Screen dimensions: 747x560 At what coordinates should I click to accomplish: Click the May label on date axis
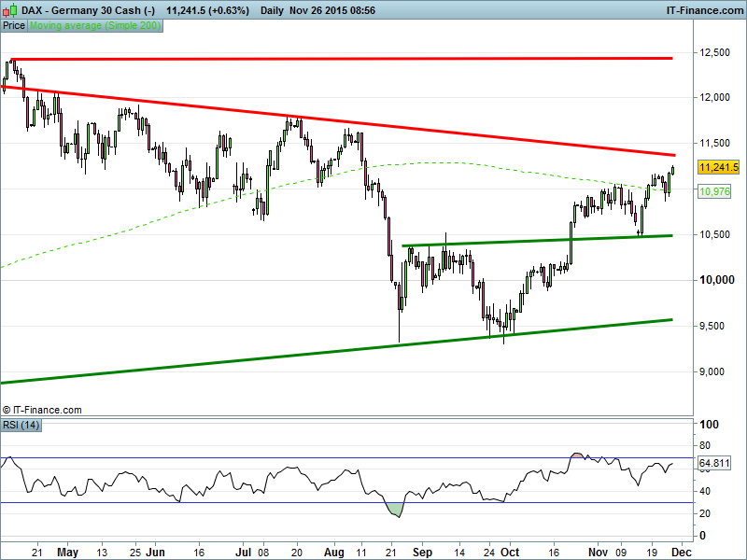67,553
